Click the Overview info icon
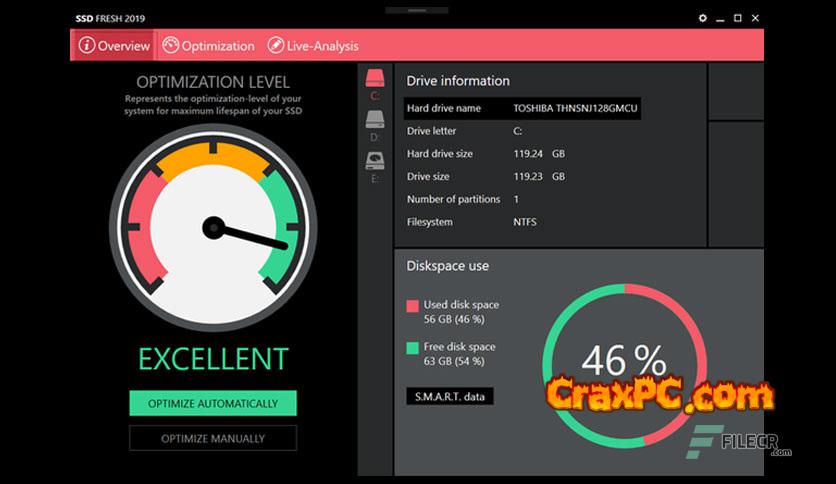The height and width of the screenshot is (484, 836). (87, 46)
